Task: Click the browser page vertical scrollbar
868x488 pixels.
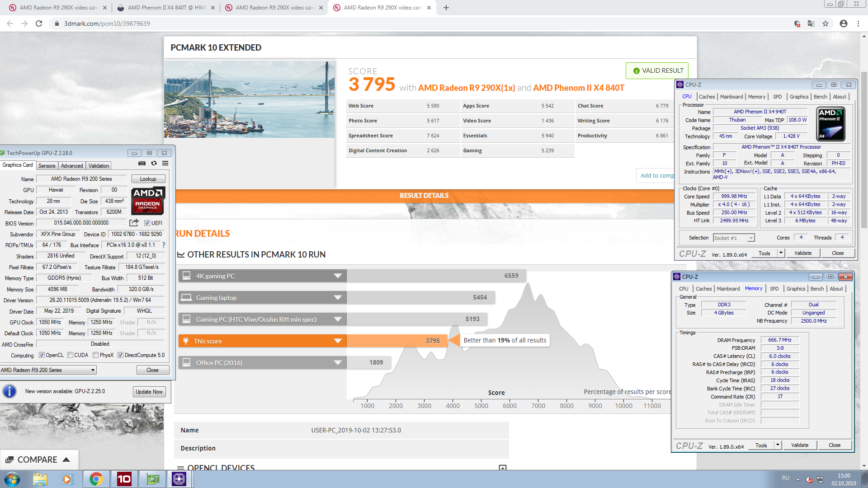Action: tap(864, 149)
